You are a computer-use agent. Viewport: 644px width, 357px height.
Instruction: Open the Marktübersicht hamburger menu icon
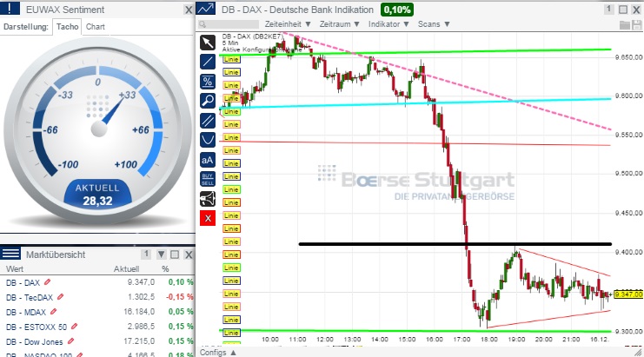tap(10, 253)
